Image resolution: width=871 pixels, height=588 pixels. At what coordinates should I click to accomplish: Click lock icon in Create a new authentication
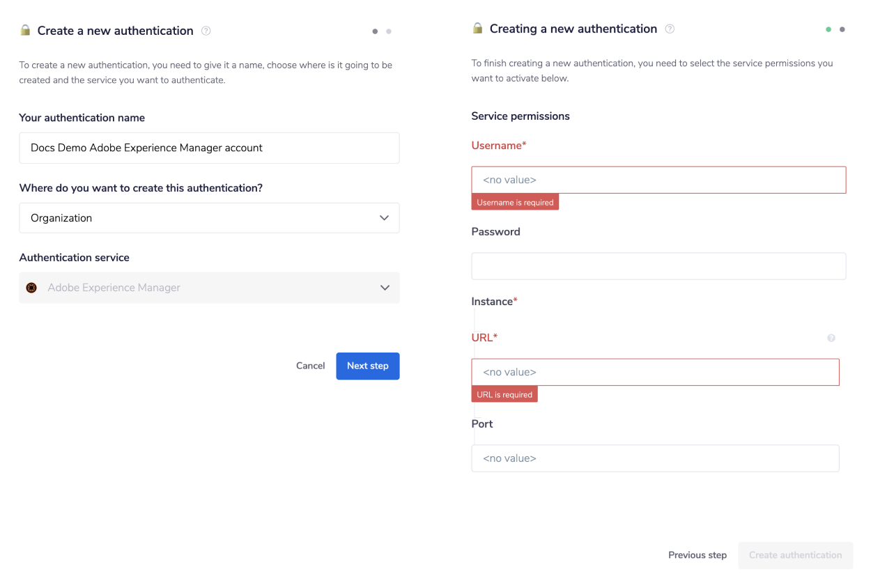tap(25, 31)
